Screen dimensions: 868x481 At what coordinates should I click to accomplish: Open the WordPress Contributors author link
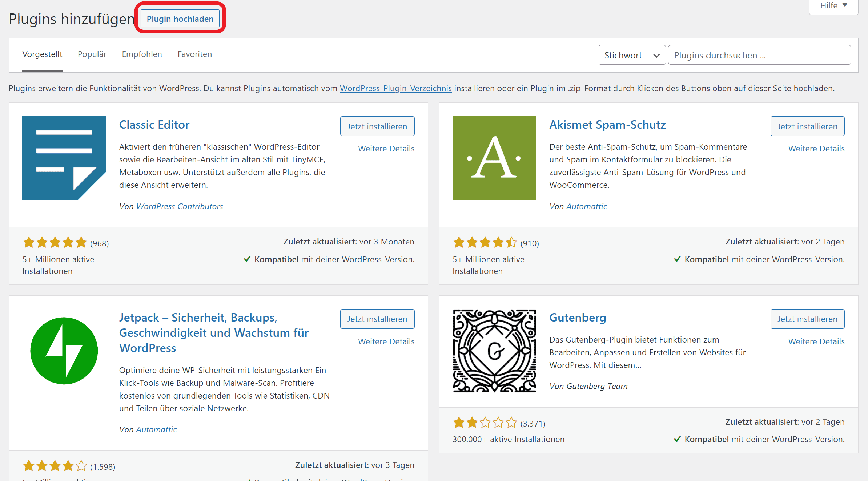(x=180, y=206)
